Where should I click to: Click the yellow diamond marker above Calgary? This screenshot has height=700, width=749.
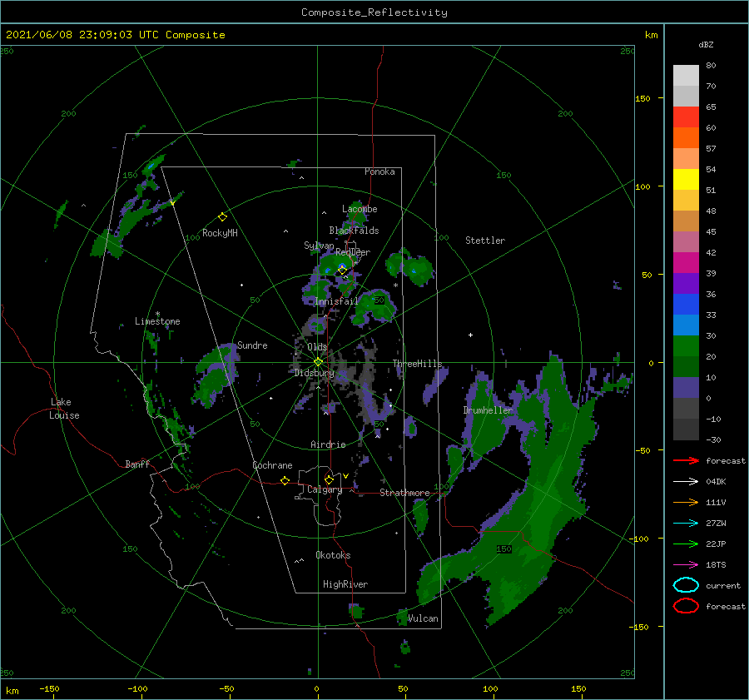(x=329, y=479)
